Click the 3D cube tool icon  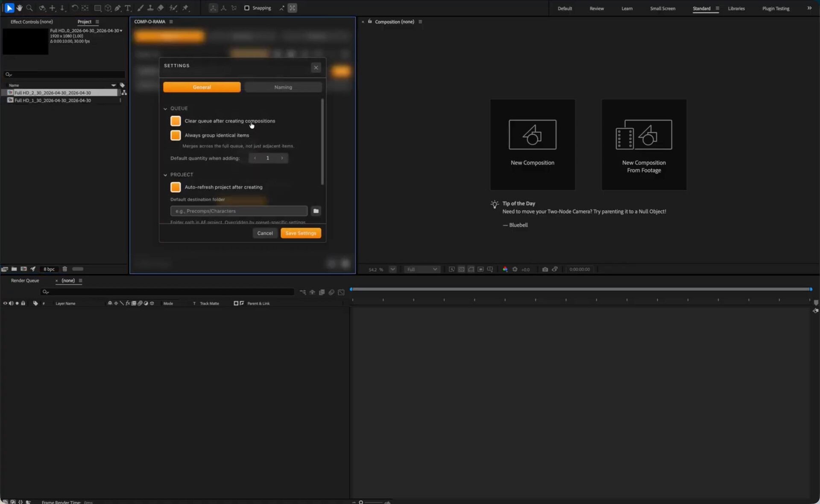click(108, 8)
